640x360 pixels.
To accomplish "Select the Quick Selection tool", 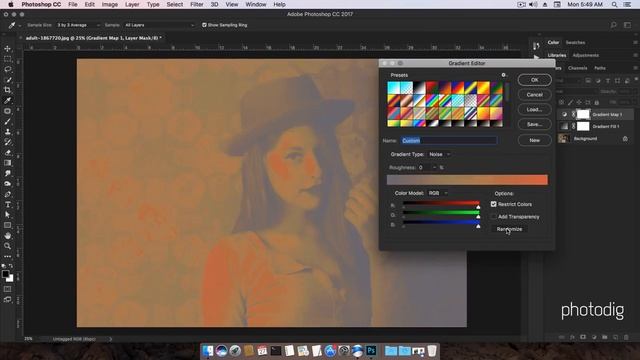I will pyautogui.click(x=7, y=80).
